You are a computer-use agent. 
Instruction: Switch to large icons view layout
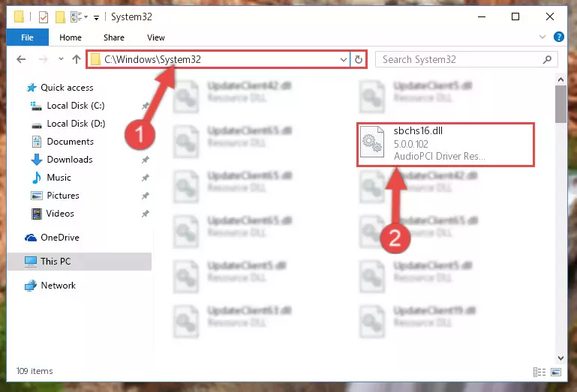pyautogui.click(x=556, y=372)
